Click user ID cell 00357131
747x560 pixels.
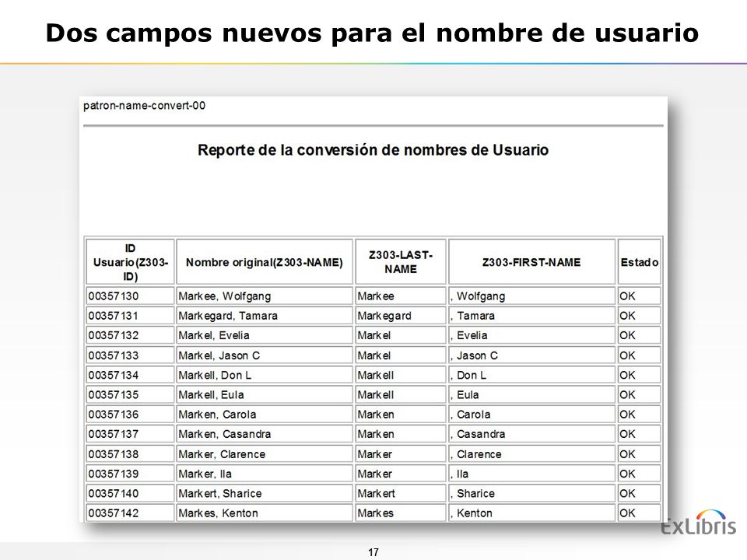point(131,316)
